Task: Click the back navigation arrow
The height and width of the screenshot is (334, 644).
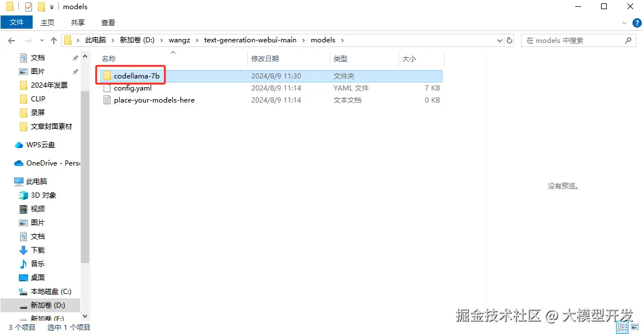Action: (11, 40)
